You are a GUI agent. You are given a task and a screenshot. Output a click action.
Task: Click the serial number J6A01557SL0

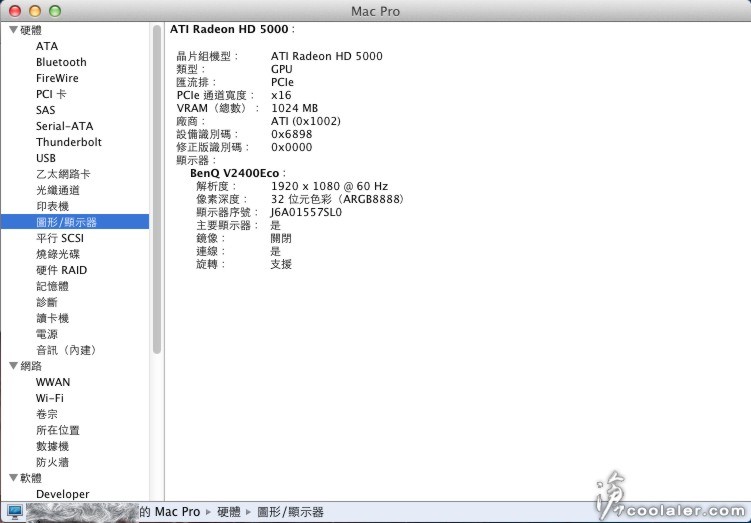click(306, 212)
